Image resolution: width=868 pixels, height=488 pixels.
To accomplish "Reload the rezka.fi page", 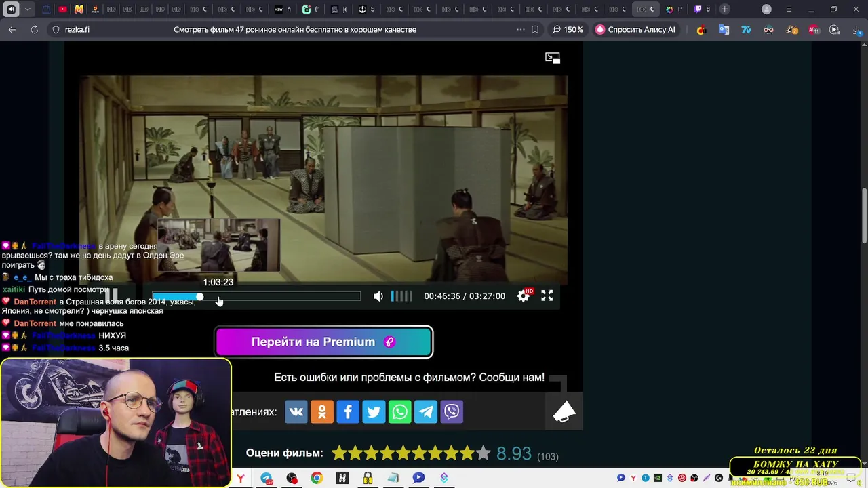I will (x=35, y=30).
